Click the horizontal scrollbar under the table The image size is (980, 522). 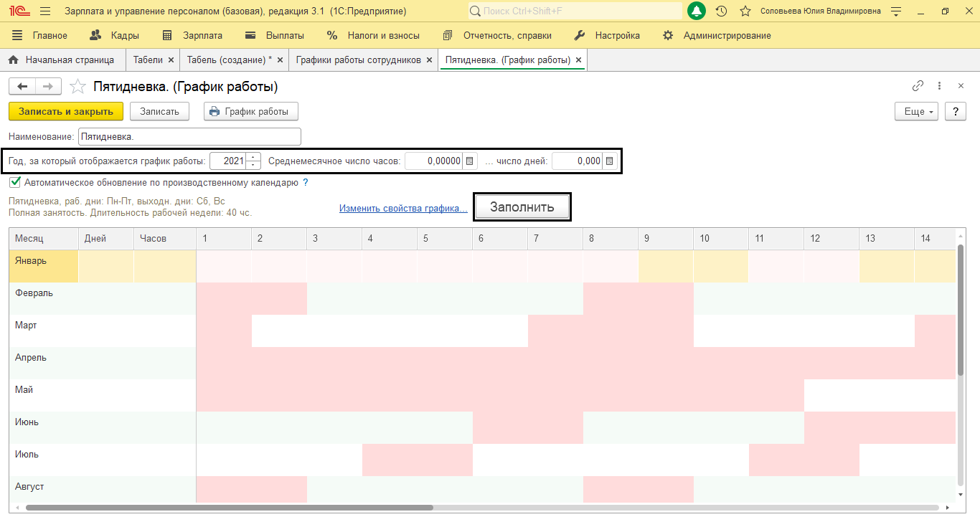230,508
